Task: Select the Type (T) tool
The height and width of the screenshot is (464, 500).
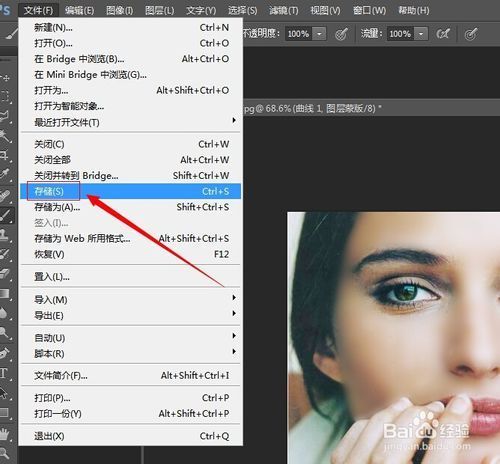Action: 6,373
